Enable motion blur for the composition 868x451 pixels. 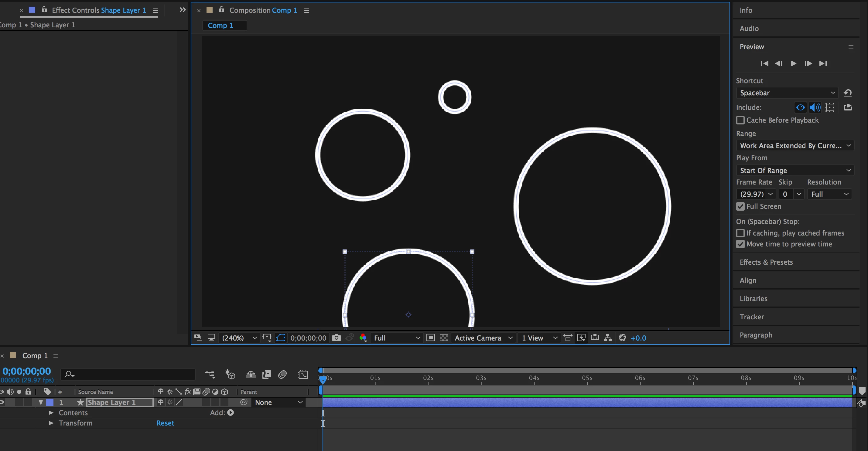(x=282, y=375)
